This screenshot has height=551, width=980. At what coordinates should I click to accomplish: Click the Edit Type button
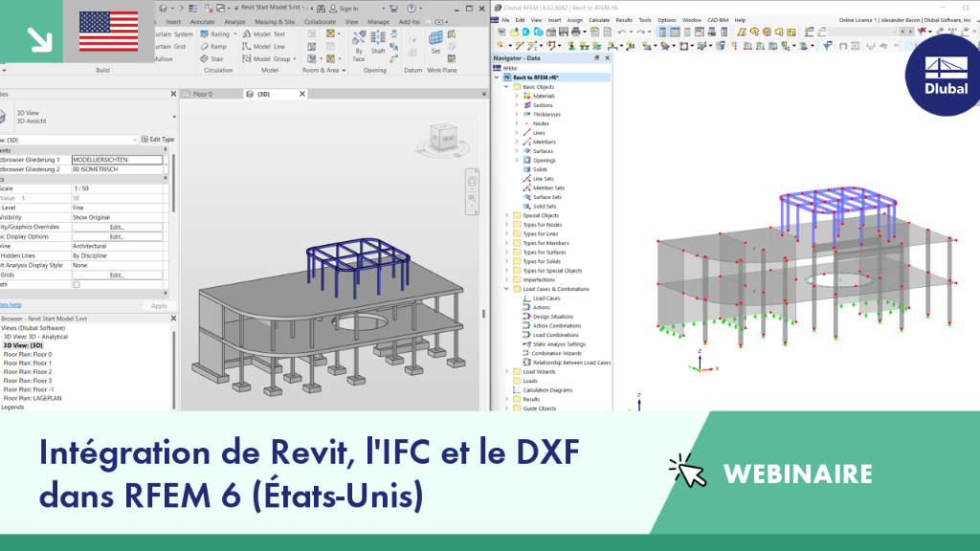[x=158, y=140]
